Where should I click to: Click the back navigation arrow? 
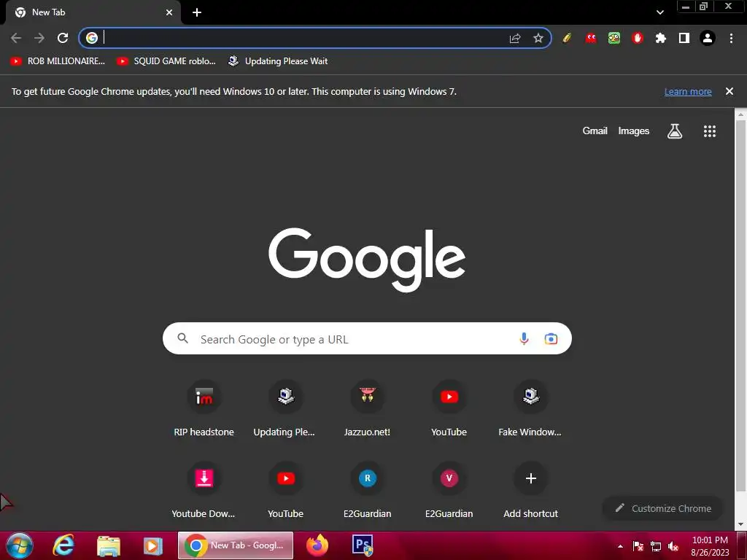[16, 38]
